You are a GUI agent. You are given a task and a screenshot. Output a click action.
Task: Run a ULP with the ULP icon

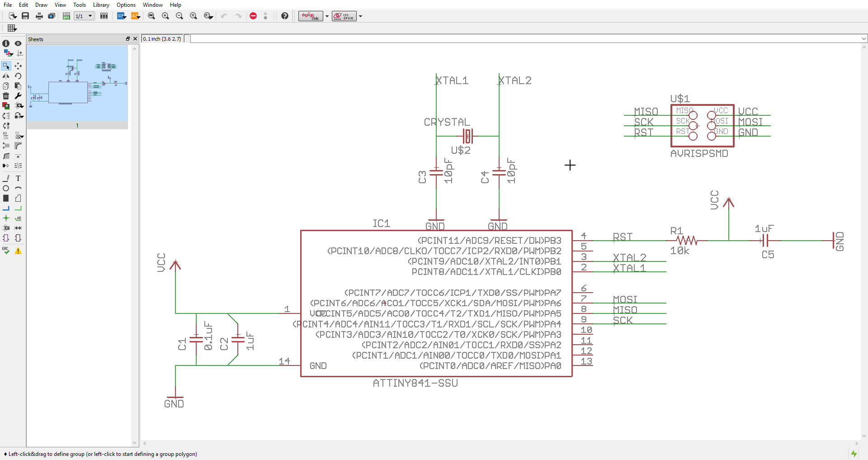tap(135, 16)
